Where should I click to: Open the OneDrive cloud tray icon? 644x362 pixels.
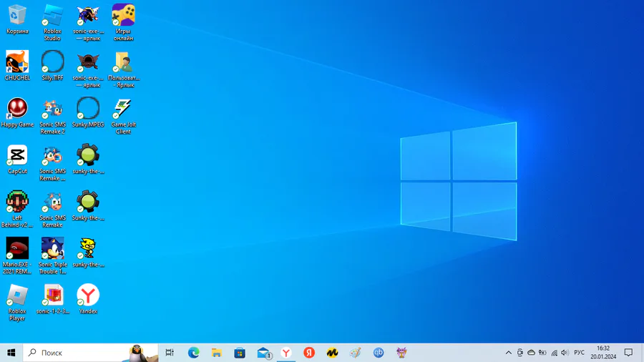(531, 353)
